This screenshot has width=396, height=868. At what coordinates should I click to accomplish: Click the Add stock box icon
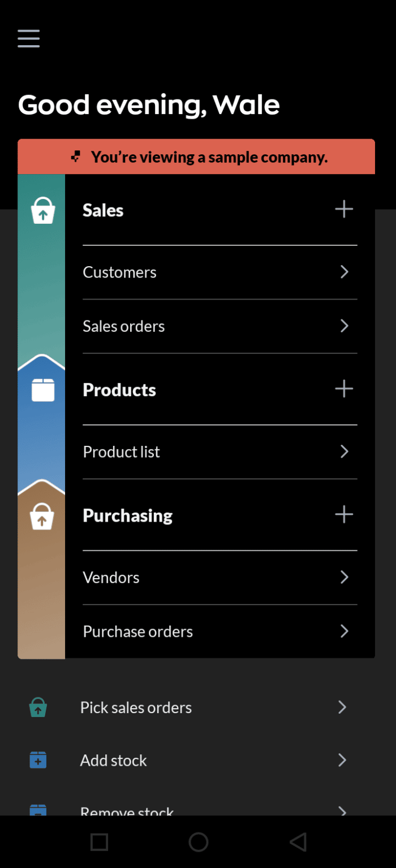click(x=37, y=760)
